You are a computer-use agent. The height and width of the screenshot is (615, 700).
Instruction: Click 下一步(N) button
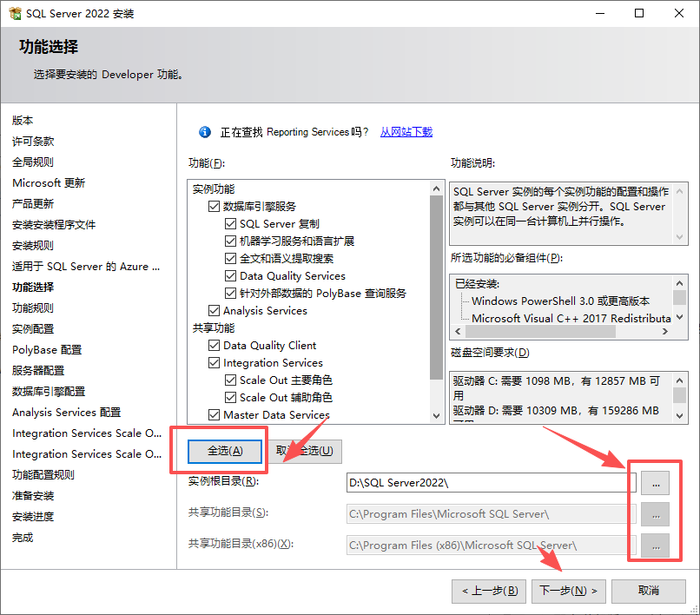(568, 591)
